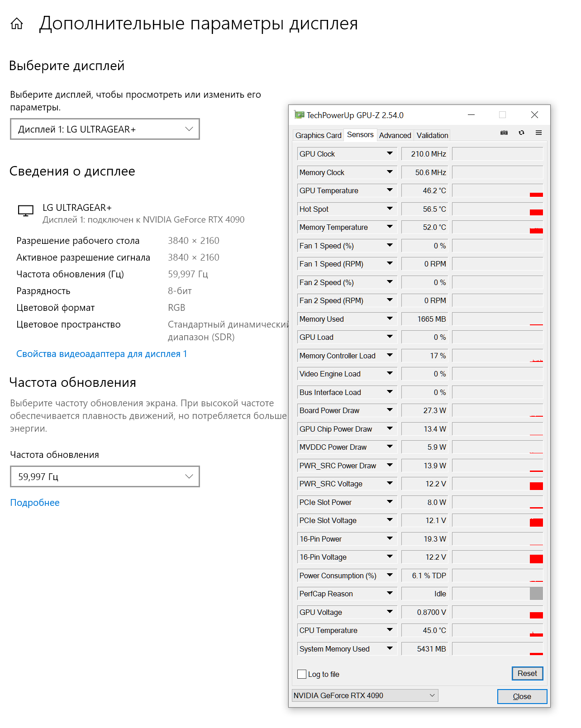Close the GPU-Z window with X
581x728 pixels.
(x=534, y=115)
